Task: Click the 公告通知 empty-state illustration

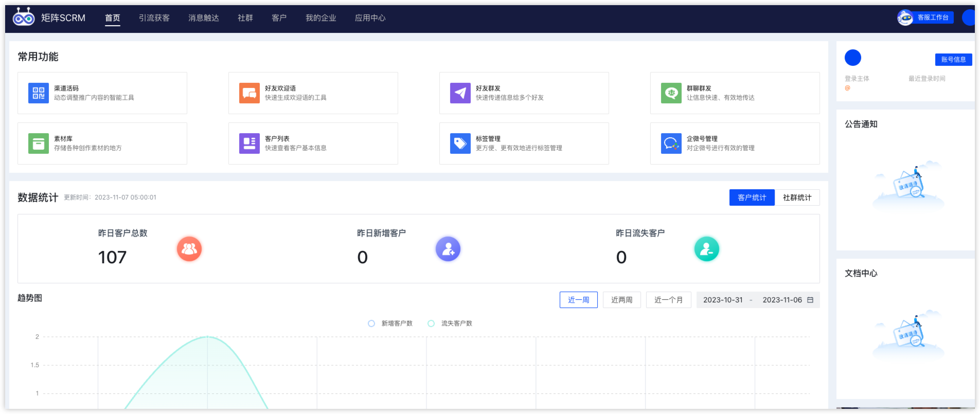Action: tap(908, 185)
